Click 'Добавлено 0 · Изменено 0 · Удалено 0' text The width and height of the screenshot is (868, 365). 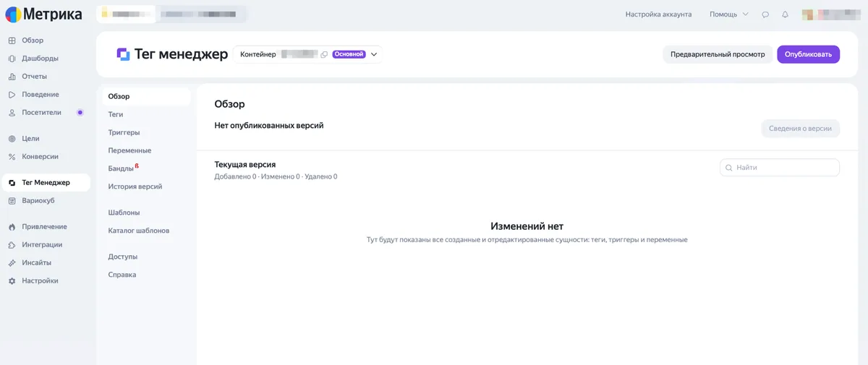[x=276, y=176]
